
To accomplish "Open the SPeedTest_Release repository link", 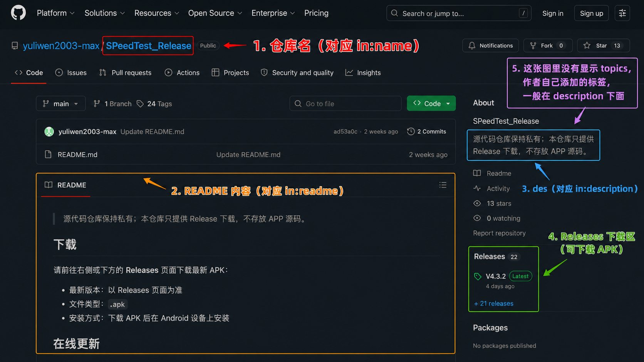I will click(x=148, y=46).
